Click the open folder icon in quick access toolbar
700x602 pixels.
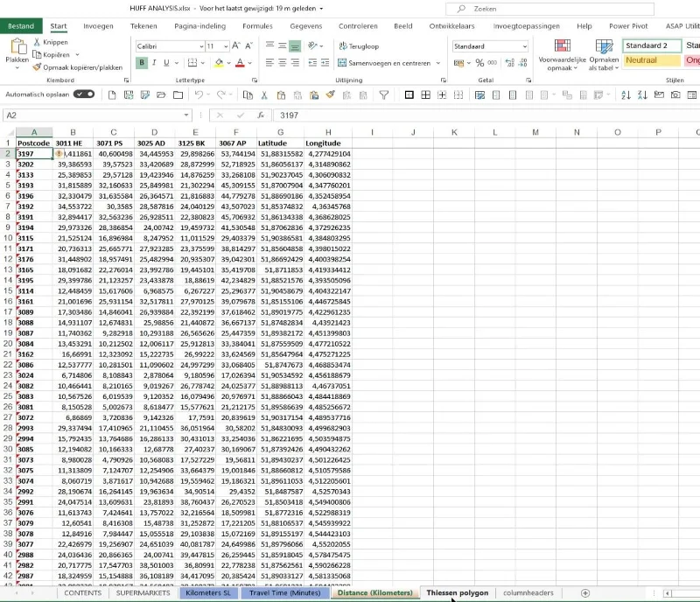coord(161,94)
